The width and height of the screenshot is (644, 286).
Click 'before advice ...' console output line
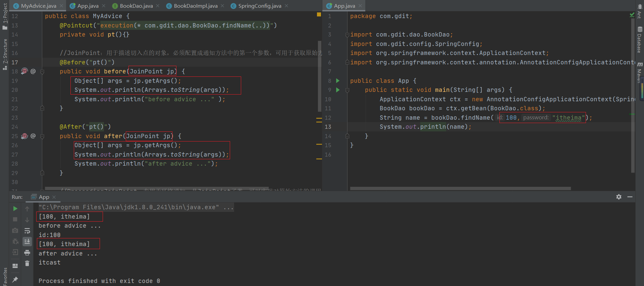click(69, 226)
